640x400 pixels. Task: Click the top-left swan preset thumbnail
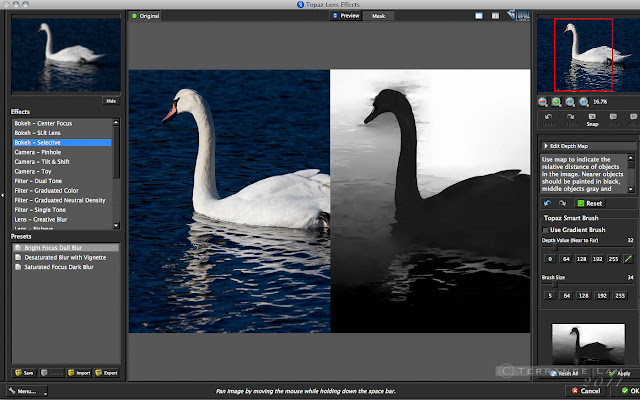pos(66,53)
